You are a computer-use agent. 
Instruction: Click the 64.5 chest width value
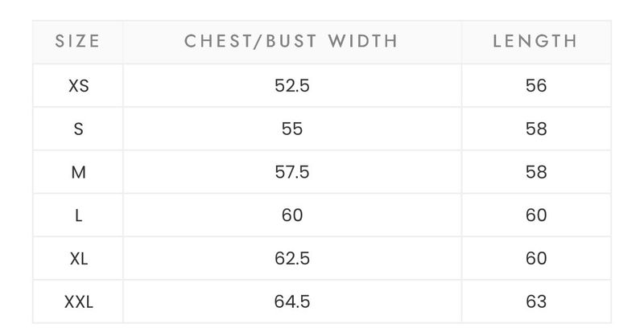(x=292, y=301)
